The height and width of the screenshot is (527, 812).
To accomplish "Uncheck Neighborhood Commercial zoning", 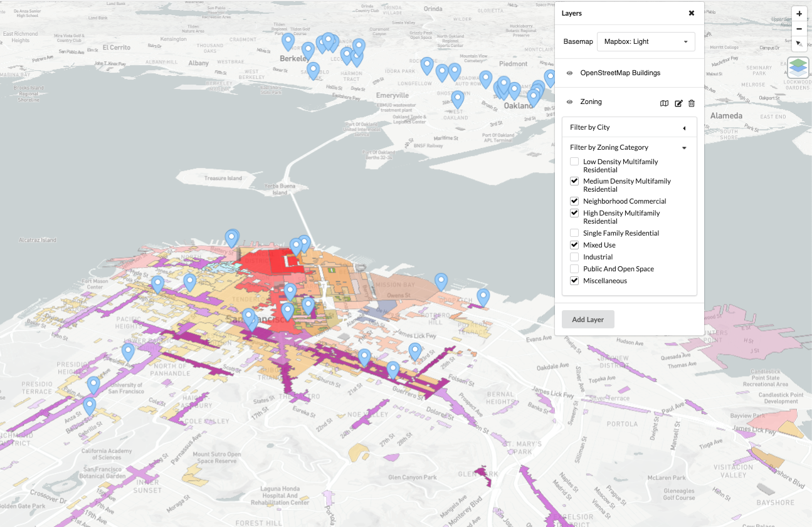I will pyautogui.click(x=574, y=201).
